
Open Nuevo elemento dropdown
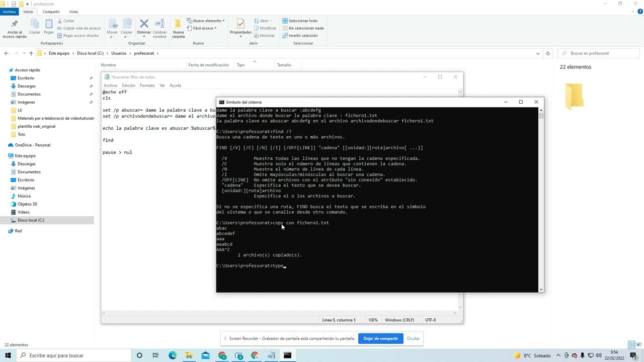(x=206, y=21)
